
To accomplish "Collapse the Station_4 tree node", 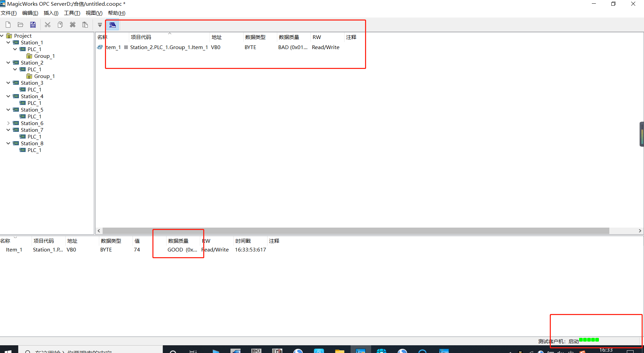I will pyautogui.click(x=8, y=96).
